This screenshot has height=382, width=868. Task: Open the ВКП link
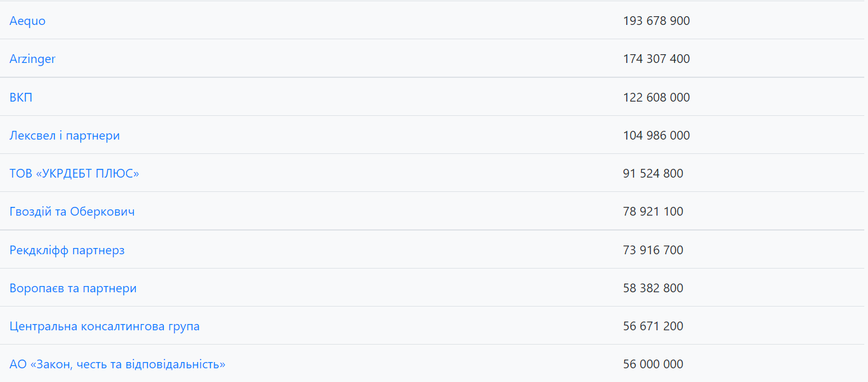[x=21, y=97]
